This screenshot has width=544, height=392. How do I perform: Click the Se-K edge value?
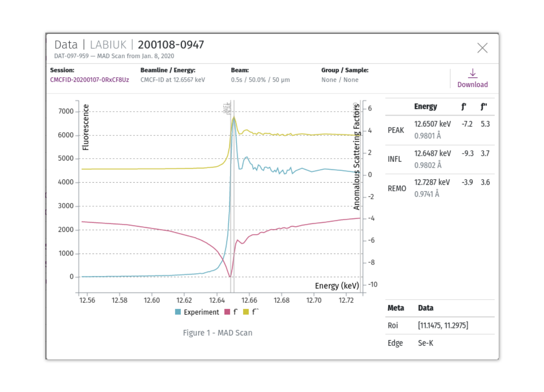(x=426, y=343)
